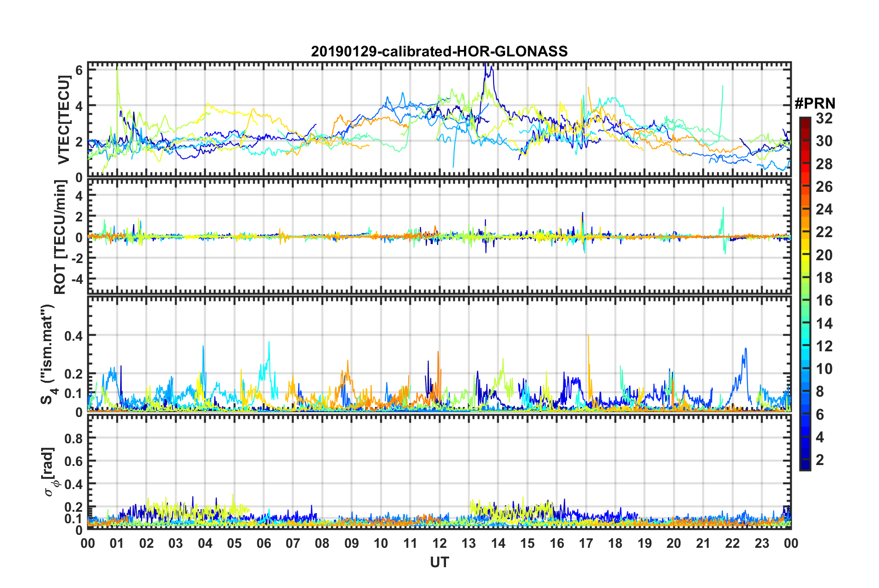
Task: Click colorbar tick label 28
Action: (824, 164)
